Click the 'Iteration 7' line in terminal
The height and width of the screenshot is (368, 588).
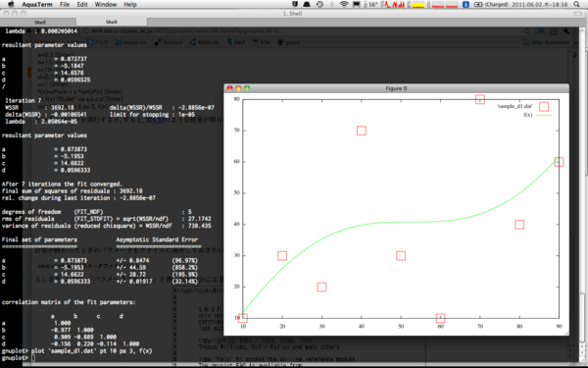pyautogui.click(x=24, y=100)
